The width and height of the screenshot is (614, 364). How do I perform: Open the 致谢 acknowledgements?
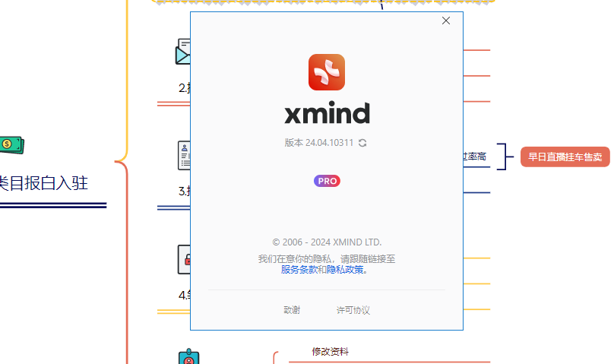(292, 310)
